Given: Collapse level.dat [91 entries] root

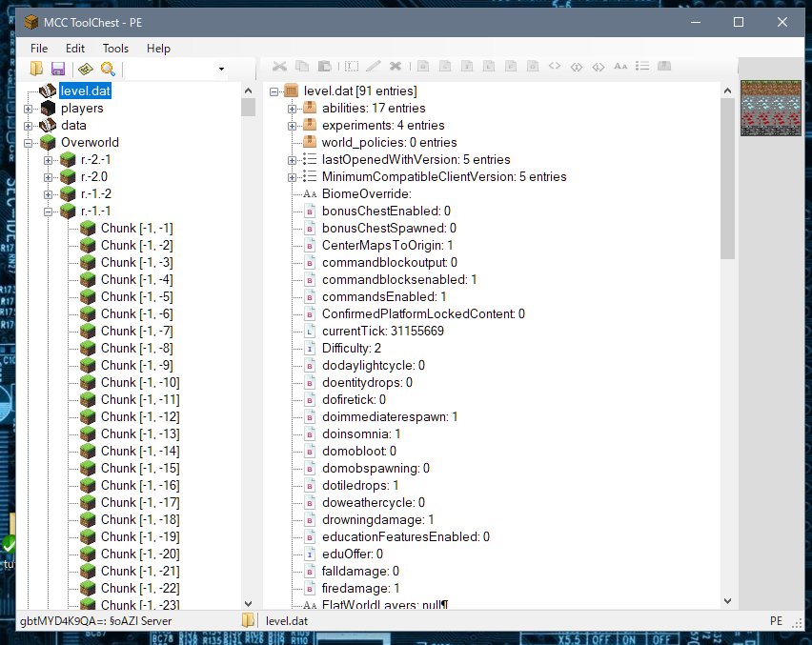Looking at the screenshot, I should 274,91.
